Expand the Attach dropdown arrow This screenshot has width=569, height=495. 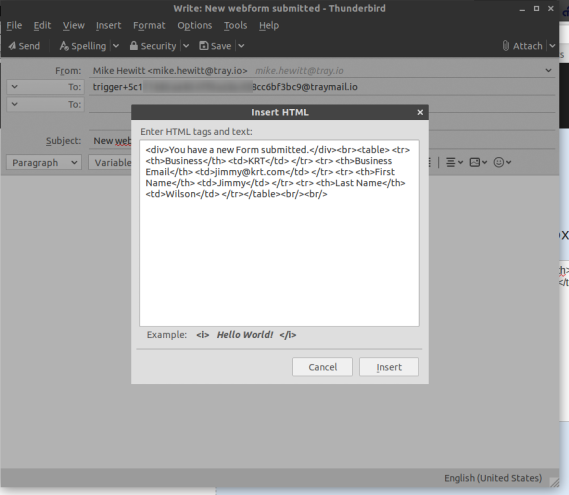tap(552, 46)
